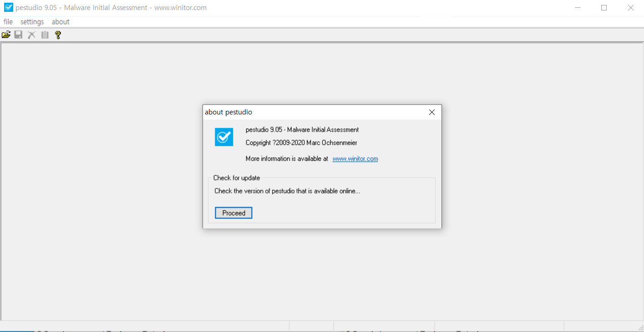Open the file menu
The width and height of the screenshot is (644, 332).
[8, 22]
